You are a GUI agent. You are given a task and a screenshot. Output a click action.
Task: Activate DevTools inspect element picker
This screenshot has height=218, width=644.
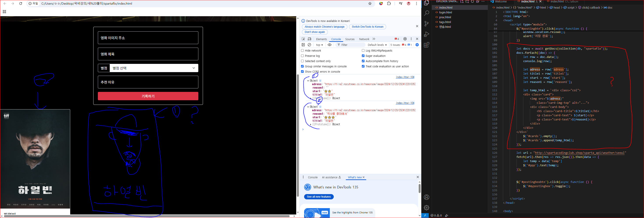pyautogui.click(x=303, y=39)
